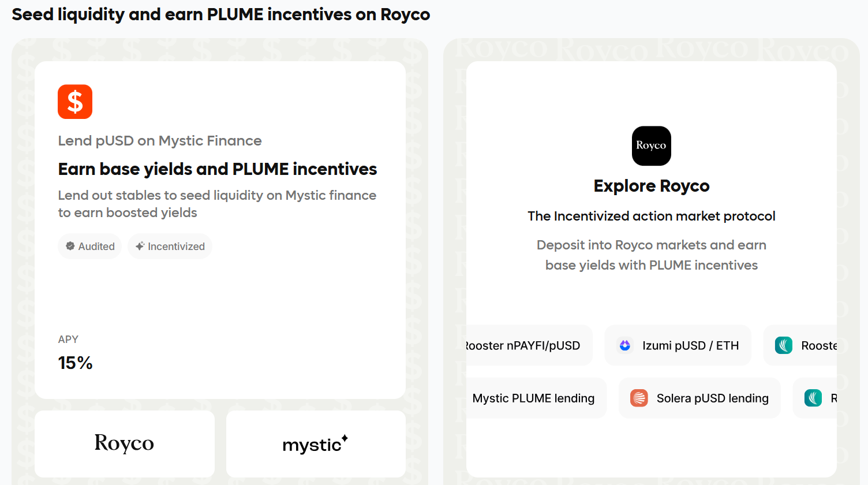Open the Royco partner logo tile
868x485 pixels.
(125, 443)
